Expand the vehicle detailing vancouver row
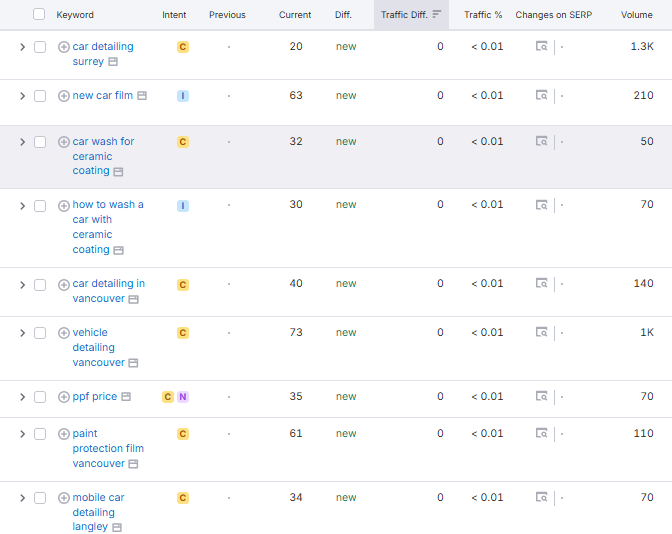 click(22, 333)
